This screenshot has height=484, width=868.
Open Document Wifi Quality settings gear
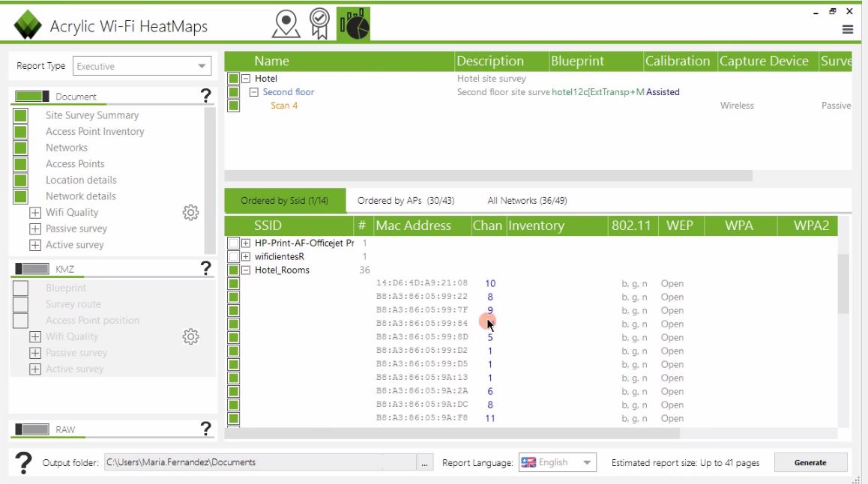pos(190,213)
